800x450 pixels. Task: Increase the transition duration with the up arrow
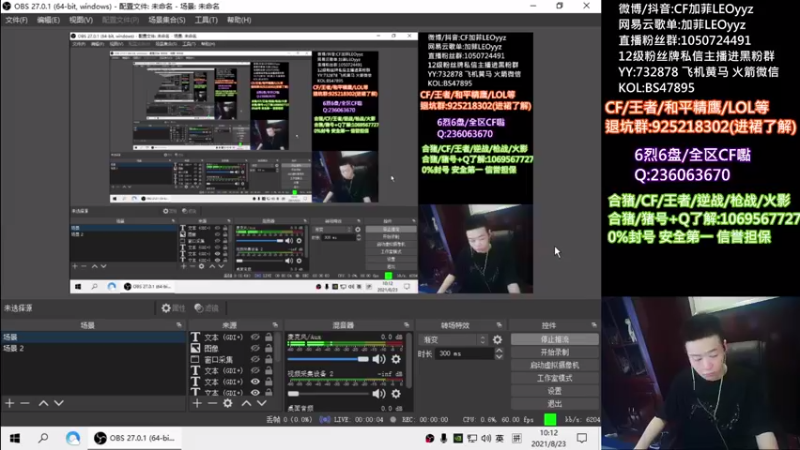[x=499, y=350]
